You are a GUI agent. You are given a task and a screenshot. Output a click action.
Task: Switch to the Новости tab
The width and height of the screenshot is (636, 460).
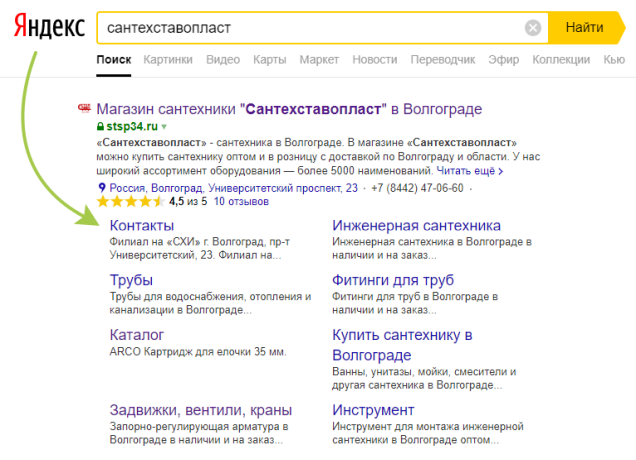[375, 60]
